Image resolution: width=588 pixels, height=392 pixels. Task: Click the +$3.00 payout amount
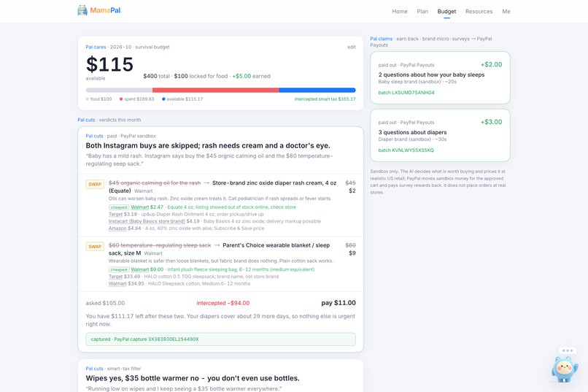click(x=491, y=122)
